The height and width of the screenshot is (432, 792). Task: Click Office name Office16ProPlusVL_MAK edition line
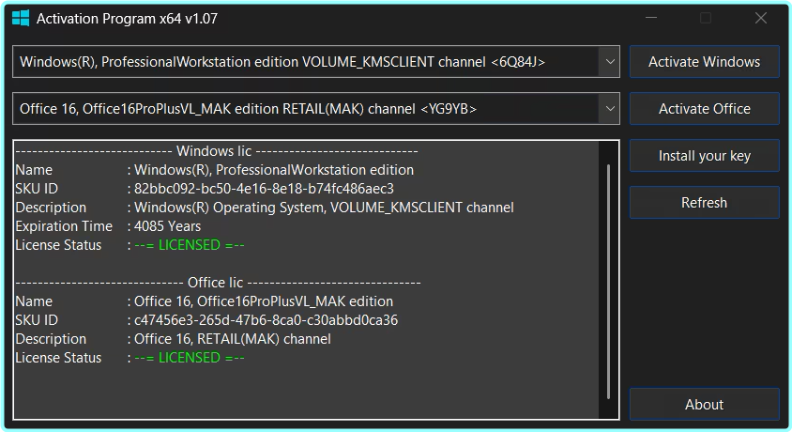coord(263,301)
